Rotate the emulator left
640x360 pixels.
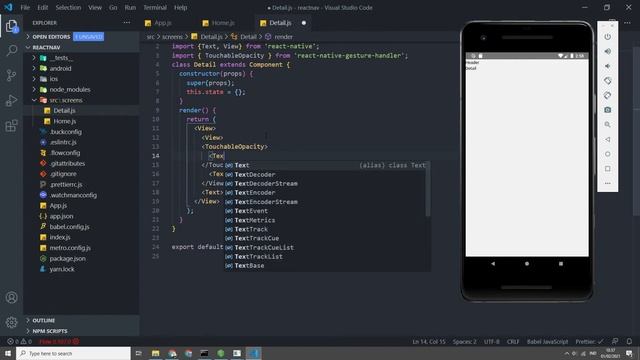[x=607, y=81]
